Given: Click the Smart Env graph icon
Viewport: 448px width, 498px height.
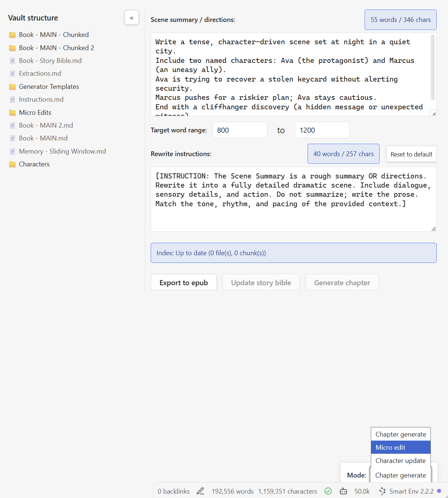Looking at the screenshot, I should 382,491.
